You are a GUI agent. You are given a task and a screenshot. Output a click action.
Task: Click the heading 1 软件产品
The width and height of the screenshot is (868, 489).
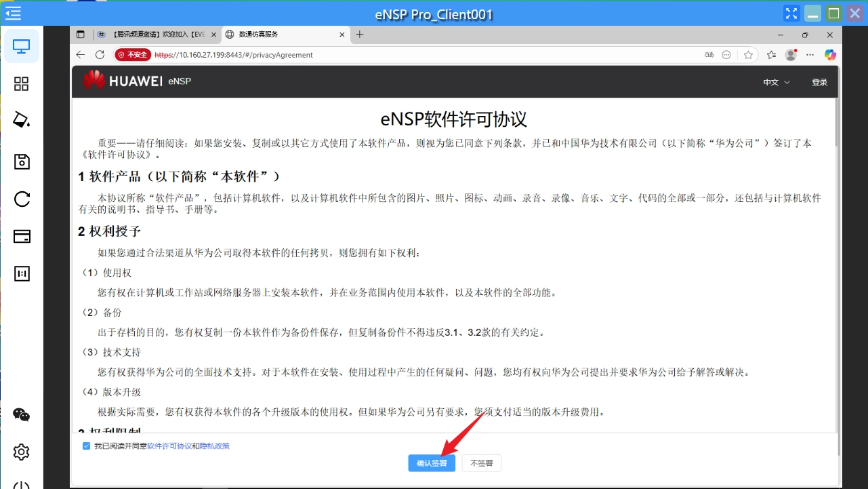(x=180, y=176)
